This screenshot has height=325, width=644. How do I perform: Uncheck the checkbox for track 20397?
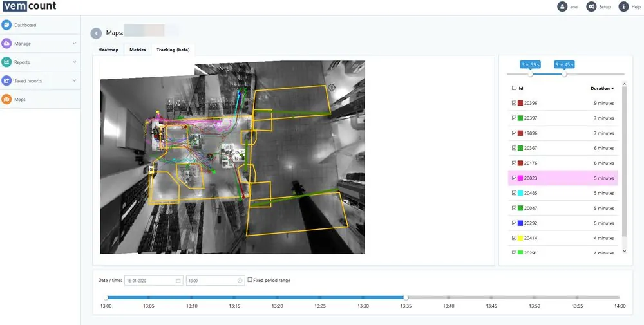click(514, 118)
